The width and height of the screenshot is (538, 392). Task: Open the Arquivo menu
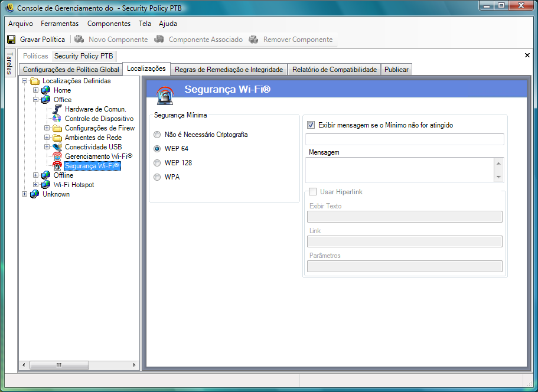click(x=21, y=24)
